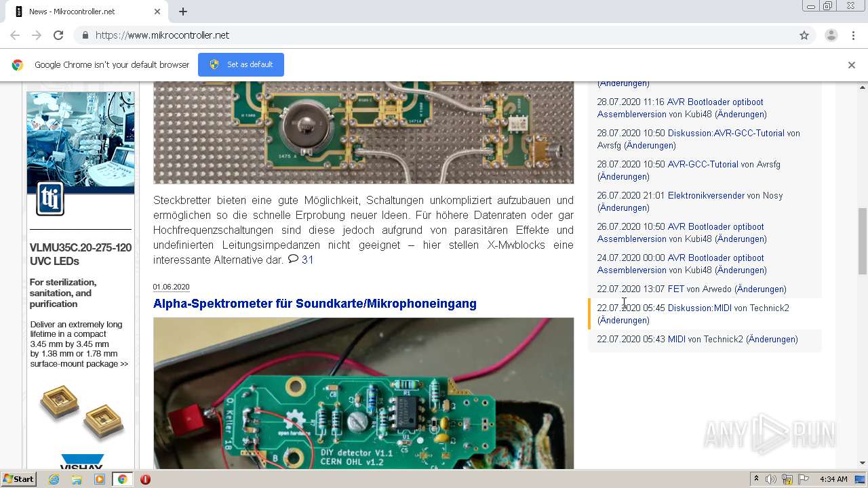The height and width of the screenshot is (488, 868).
Task: Open the FET wiki link
Action: 676,289
